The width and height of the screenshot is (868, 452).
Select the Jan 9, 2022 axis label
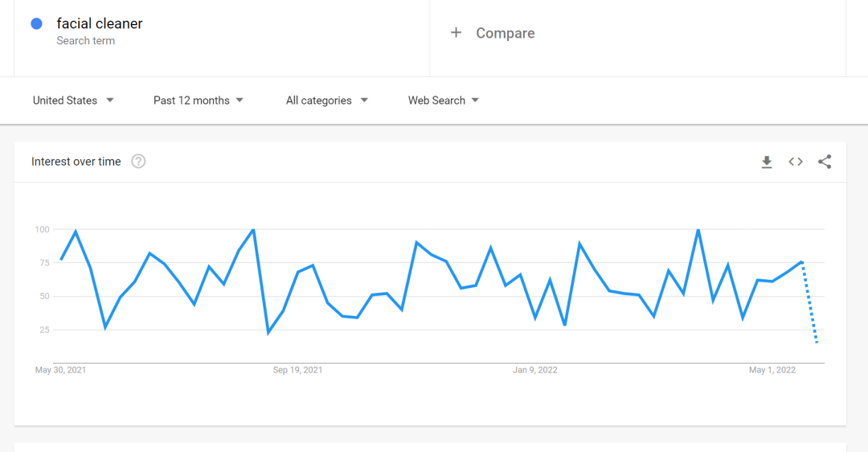535,370
